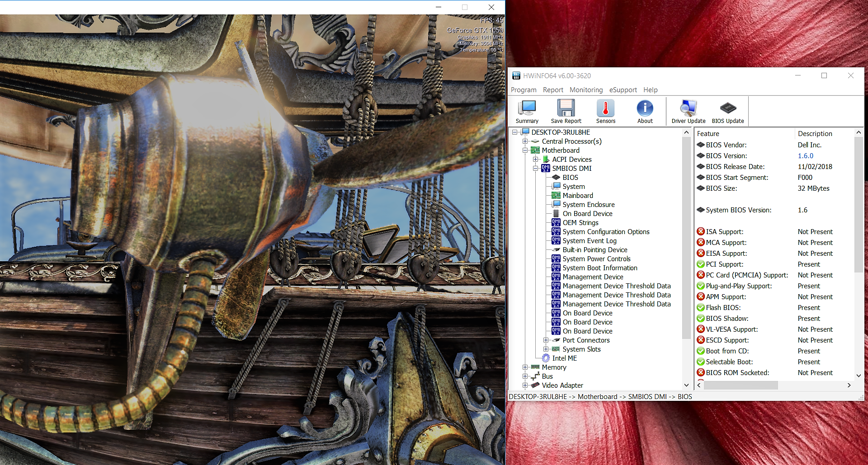Click the BIOS ROM Socketed row
The height and width of the screenshot is (465, 868).
pos(774,372)
